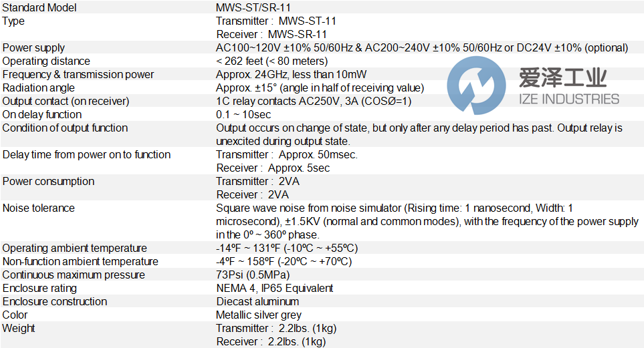Image resolution: width=644 pixels, height=348 pixels.
Task: Click the Diecast aluminum construction value
Action: [x=257, y=301]
